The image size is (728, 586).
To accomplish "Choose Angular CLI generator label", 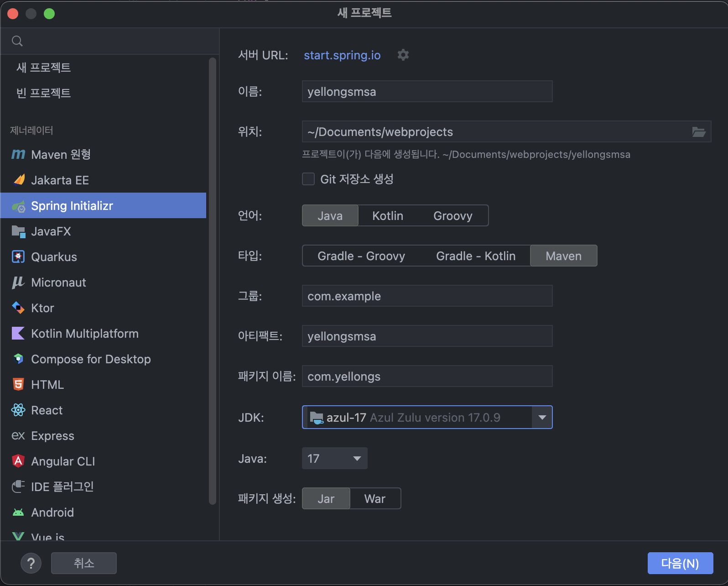I will [x=63, y=461].
